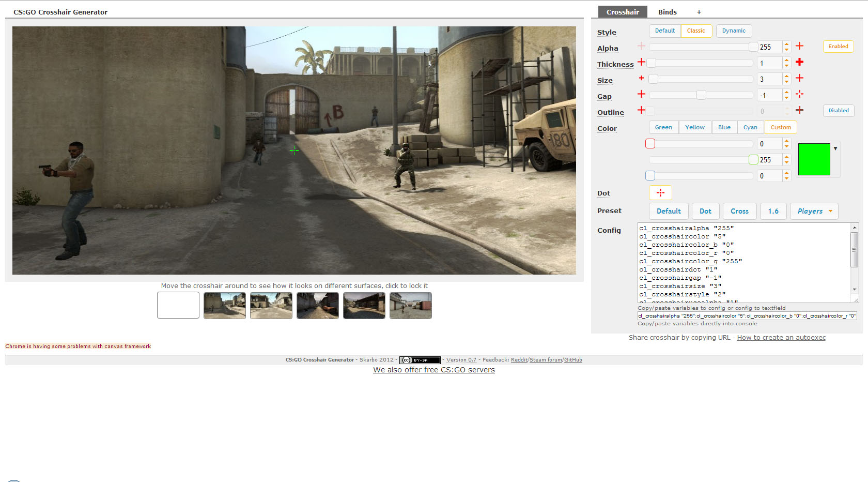Click the small crosshair icon before Size slider
Viewport: 868px width, 482px height.
641,78
